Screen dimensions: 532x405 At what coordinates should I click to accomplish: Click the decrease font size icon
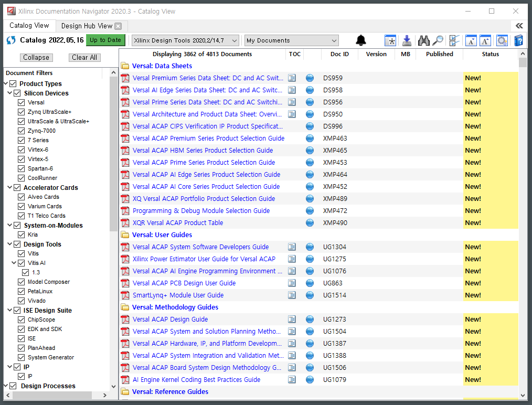[x=471, y=41]
